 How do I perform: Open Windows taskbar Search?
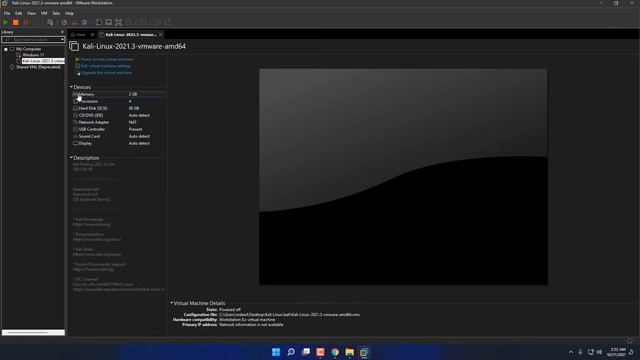tap(291, 352)
